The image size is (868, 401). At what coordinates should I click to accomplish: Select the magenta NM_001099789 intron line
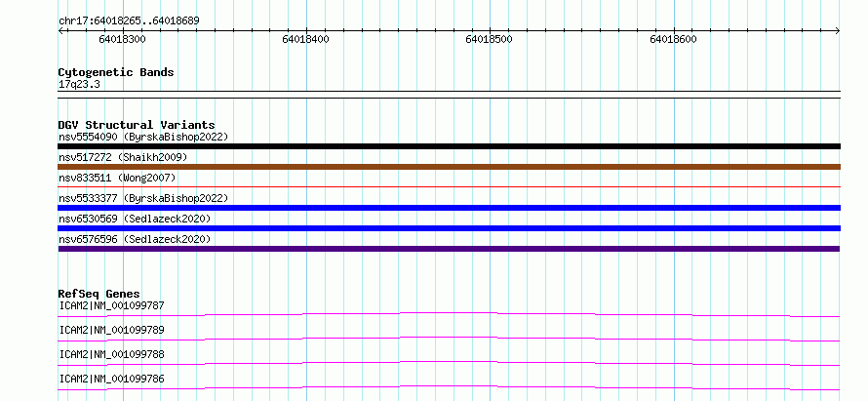click(x=449, y=339)
